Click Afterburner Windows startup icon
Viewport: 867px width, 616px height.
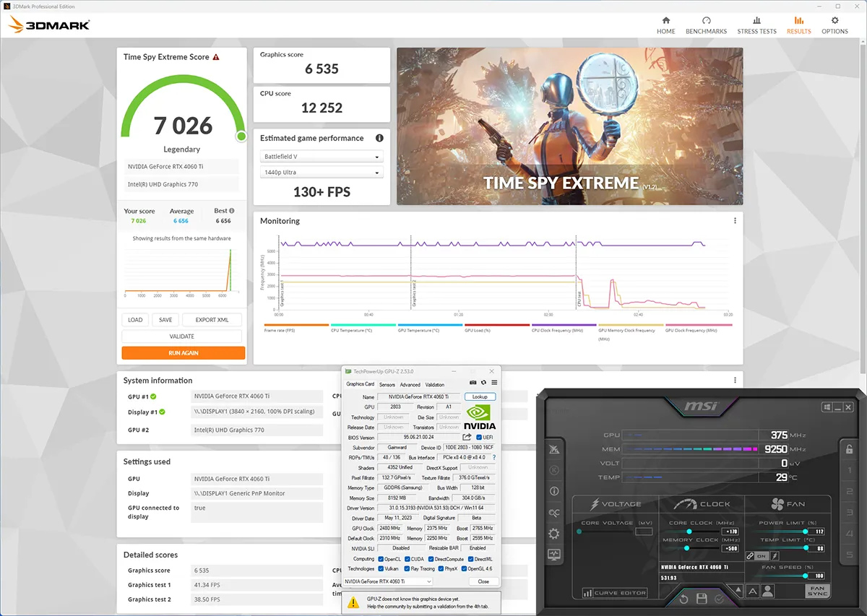coord(827,407)
